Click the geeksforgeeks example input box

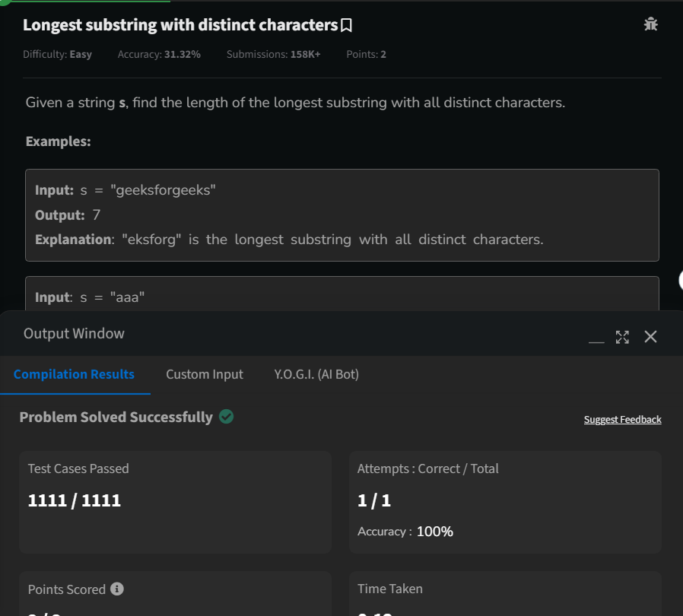coord(341,215)
